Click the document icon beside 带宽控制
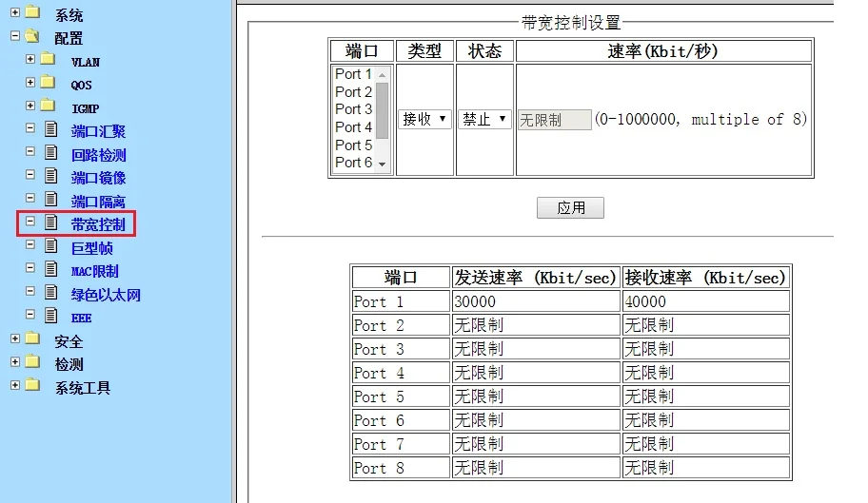 point(51,222)
